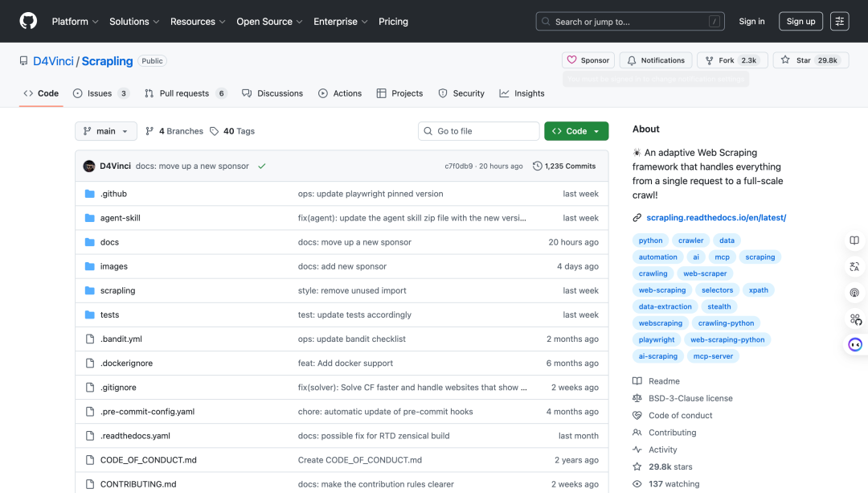Click the python topic tag

click(650, 240)
